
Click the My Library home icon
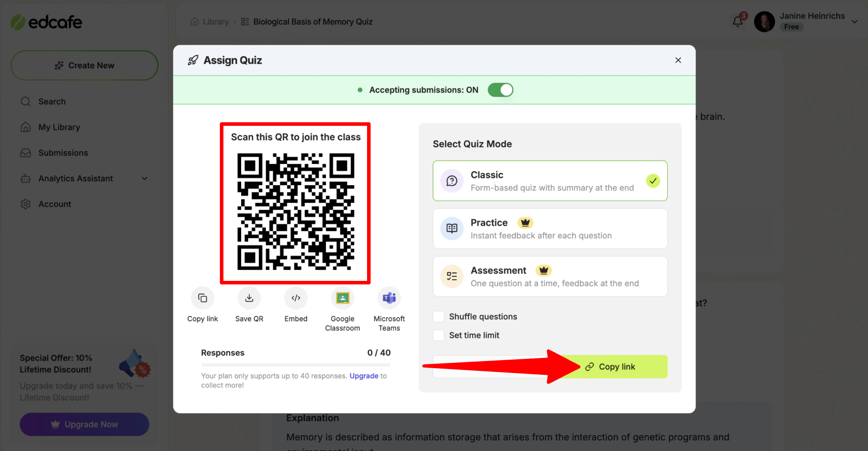pos(26,127)
